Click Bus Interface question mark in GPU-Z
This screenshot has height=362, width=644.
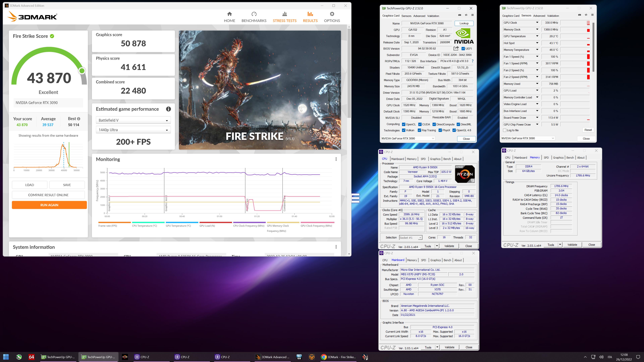coord(472,61)
